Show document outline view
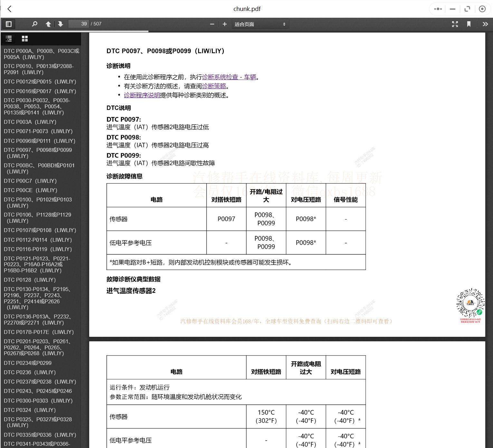This screenshot has height=448, width=493. [x=9, y=39]
